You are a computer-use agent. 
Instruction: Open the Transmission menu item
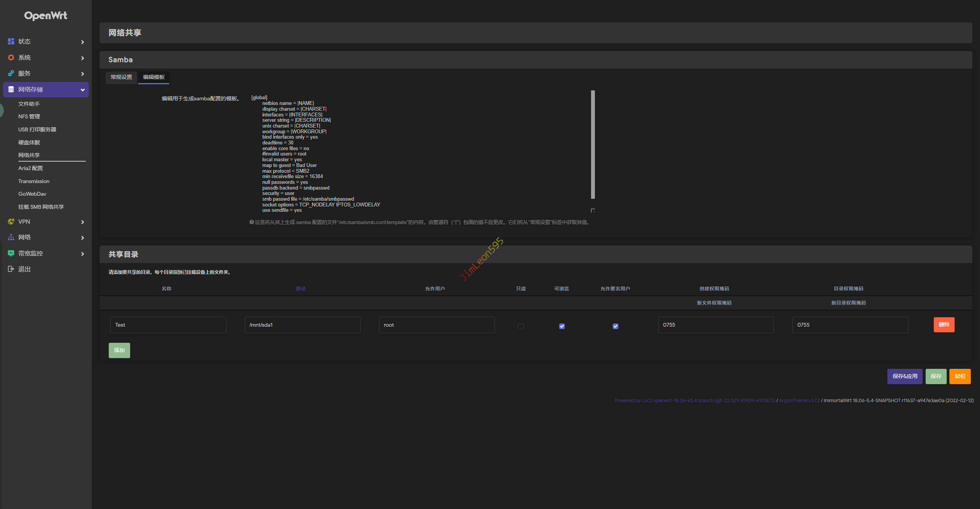[34, 181]
